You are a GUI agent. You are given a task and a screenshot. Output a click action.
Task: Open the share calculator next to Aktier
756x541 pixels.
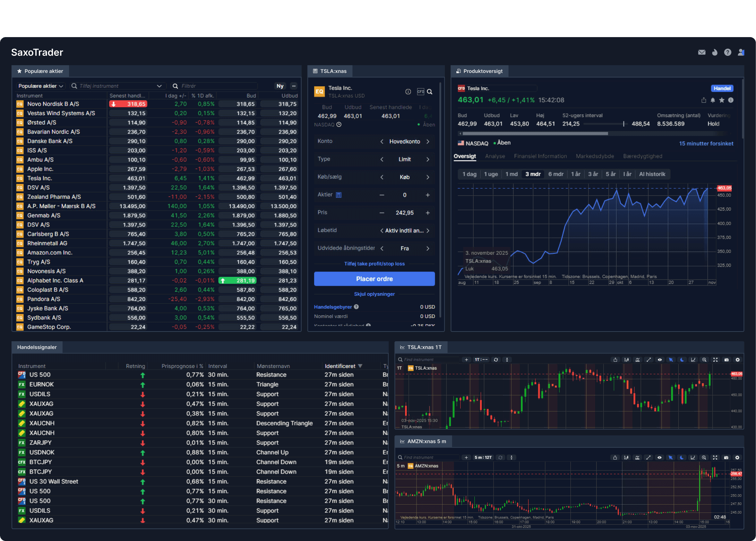[339, 195]
